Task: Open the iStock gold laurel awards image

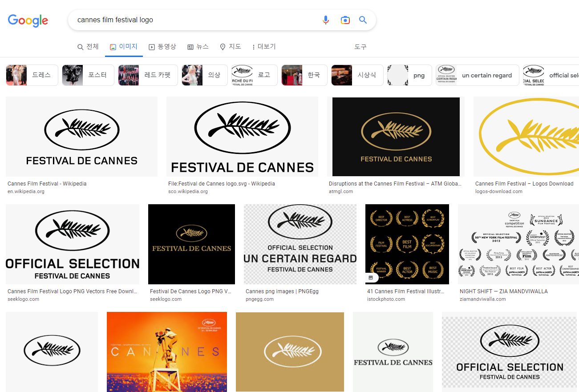Action: coord(407,244)
